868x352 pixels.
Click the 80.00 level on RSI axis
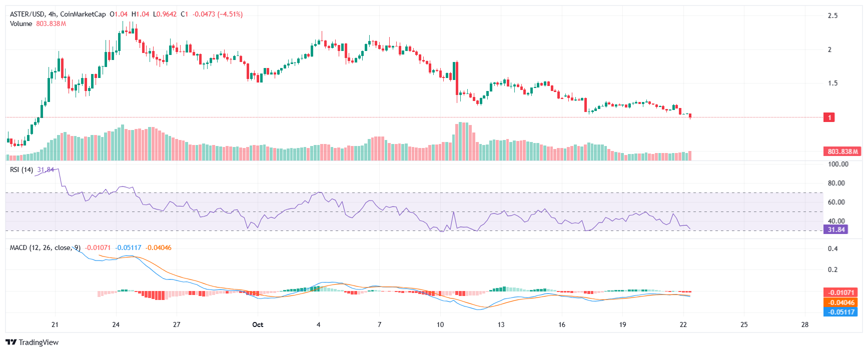click(x=836, y=183)
